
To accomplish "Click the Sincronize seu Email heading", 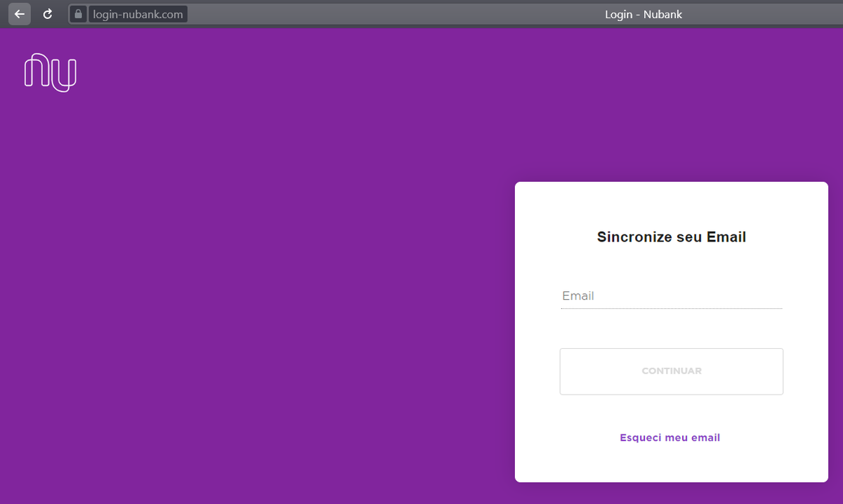I will [671, 237].
